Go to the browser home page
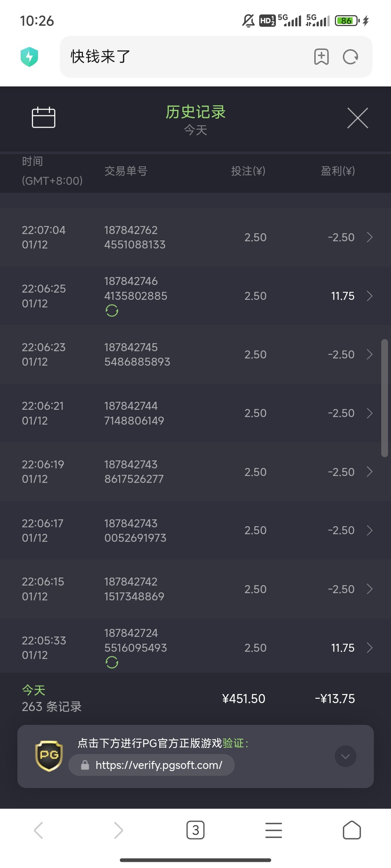The width and height of the screenshot is (391, 868). (352, 830)
